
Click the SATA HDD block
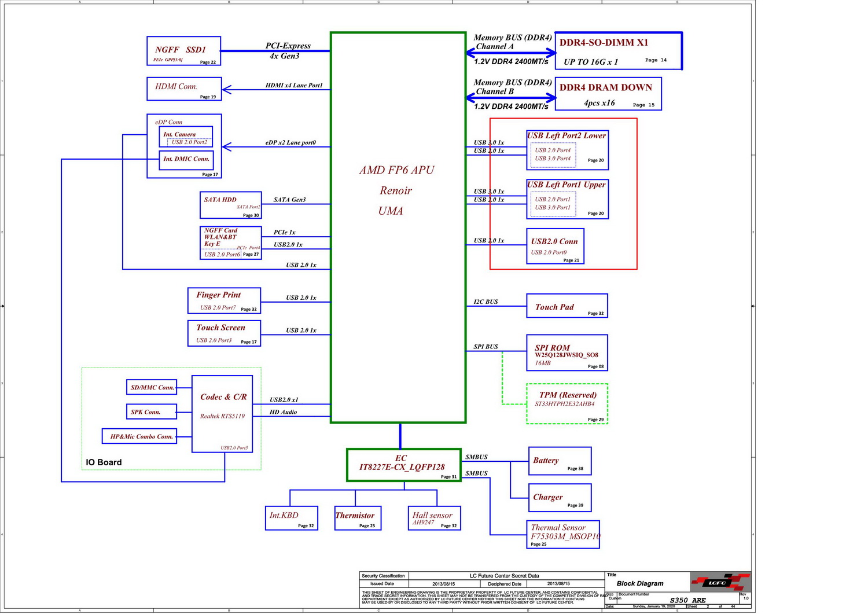point(230,205)
